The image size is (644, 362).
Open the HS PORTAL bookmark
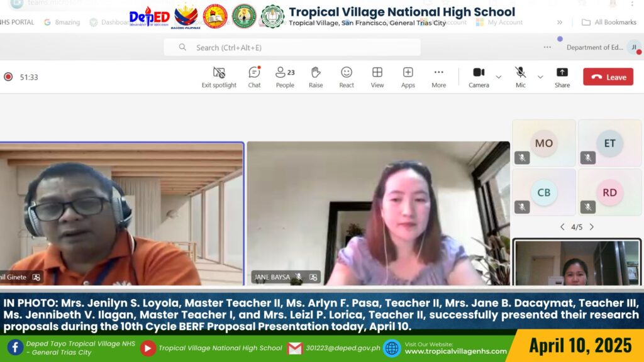click(17, 22)
